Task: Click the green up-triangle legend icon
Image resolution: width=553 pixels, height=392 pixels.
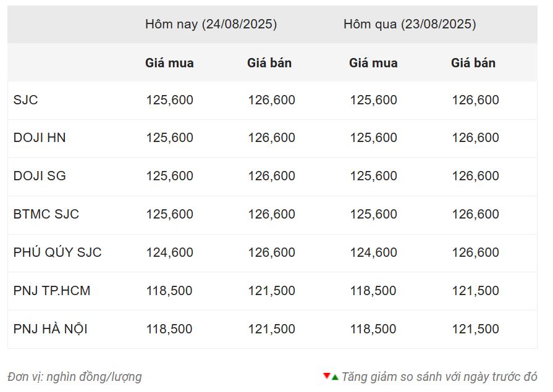Action: click(x=335, y=378)
